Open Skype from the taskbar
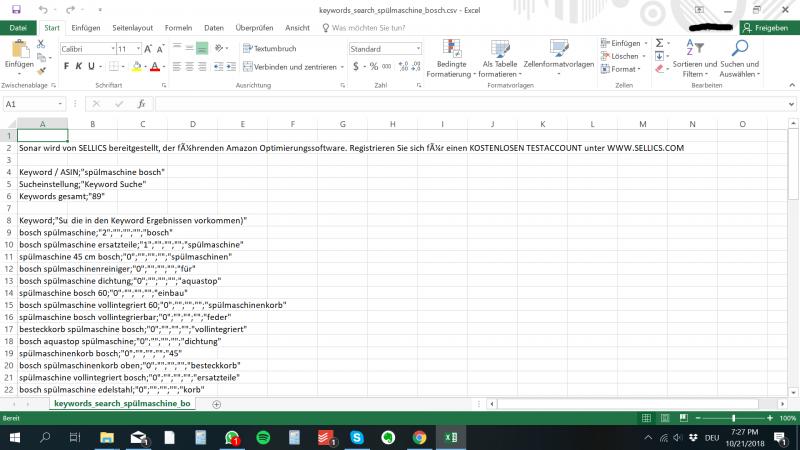The width and height of the screenshot is (800, 450). point(357,438)
